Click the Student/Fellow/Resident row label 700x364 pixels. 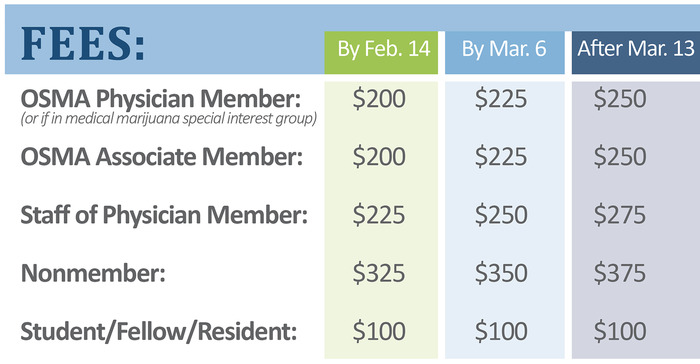coord(159,332)
